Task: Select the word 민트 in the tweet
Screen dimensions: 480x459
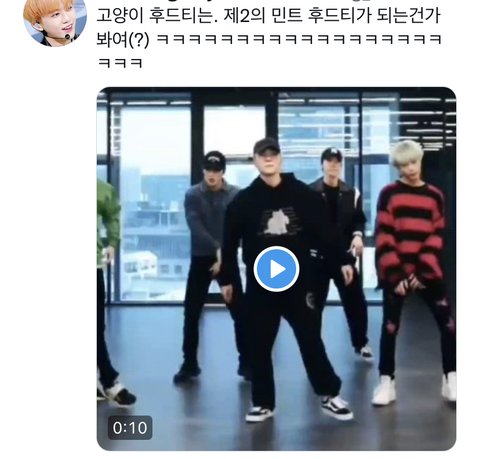Action: coord(286,16)
